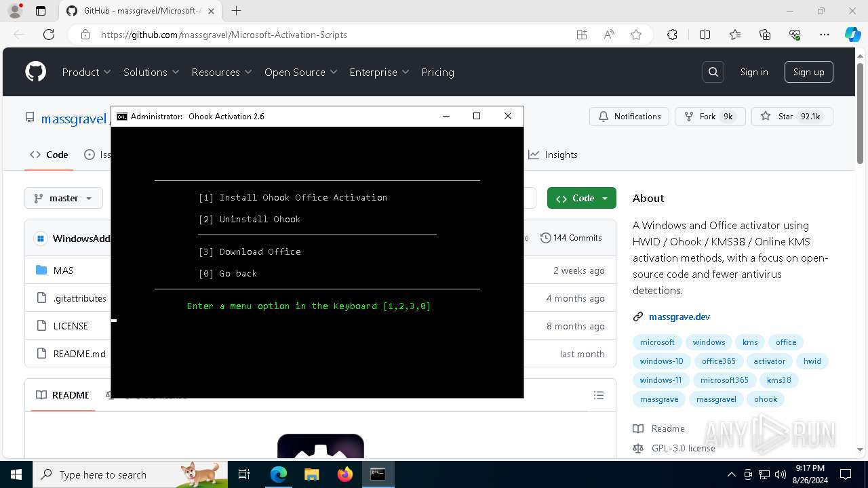Select ohook topic tag
The width and height of the screenshot is (868, 488).
(x=766, y=399)
